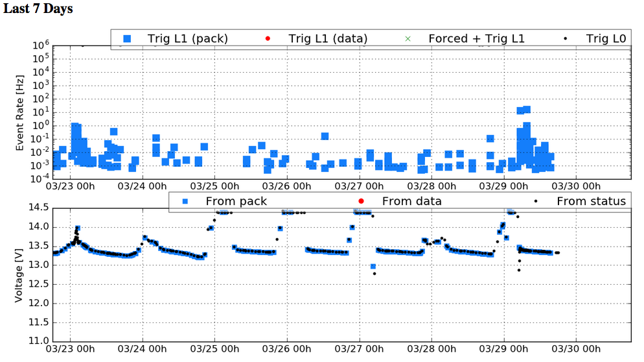Screen dimensions: 644x362
Task: Click "03/25 00h" under the event rate chart
Action: [x=215, y=186]
